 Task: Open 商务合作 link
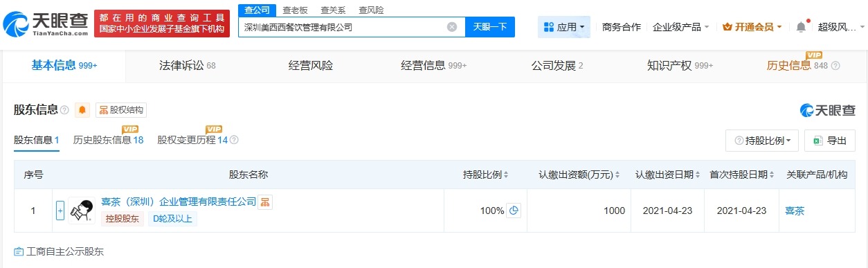tap(622, 27)
